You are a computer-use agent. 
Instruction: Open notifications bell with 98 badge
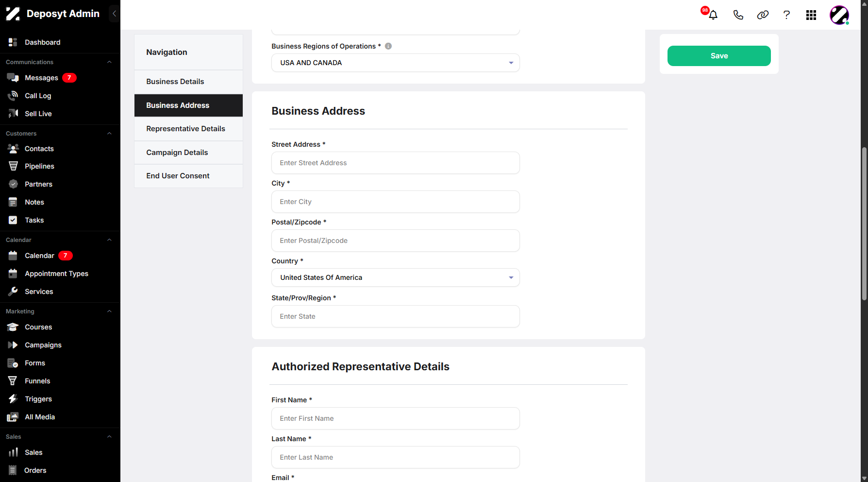click(713, 15)
